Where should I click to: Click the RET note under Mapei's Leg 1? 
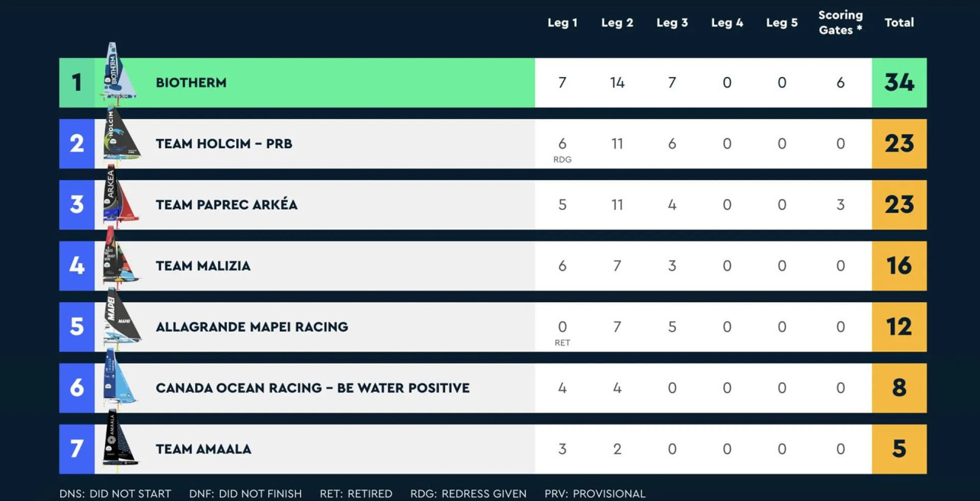tap(562, 342)
